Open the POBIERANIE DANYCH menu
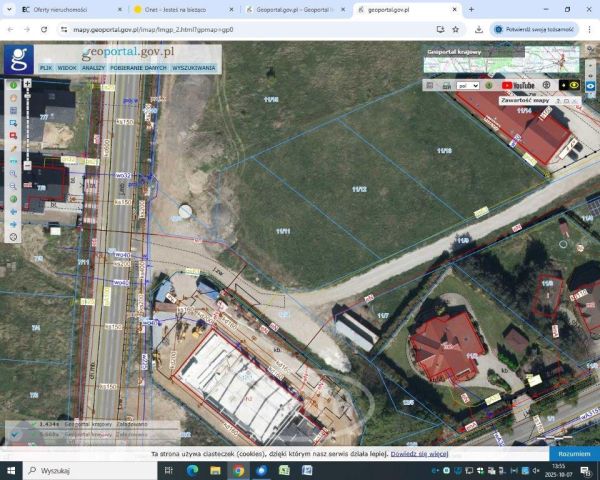Viewport: 600px width, 480px height. [138, 68]
